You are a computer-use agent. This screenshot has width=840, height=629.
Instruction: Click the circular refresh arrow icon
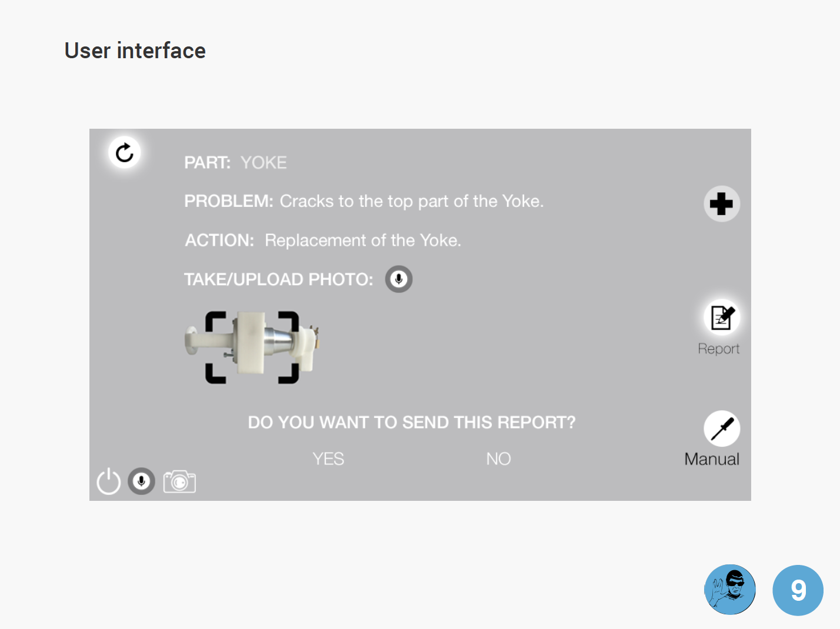coord(125,153)
